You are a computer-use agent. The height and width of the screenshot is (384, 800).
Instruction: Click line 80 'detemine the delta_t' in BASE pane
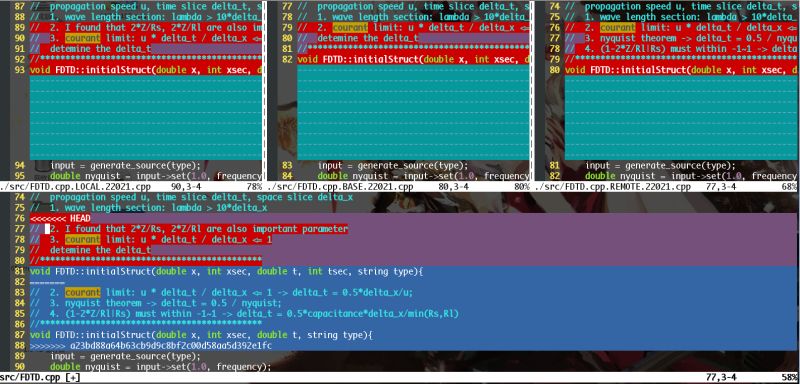[358, 38]
